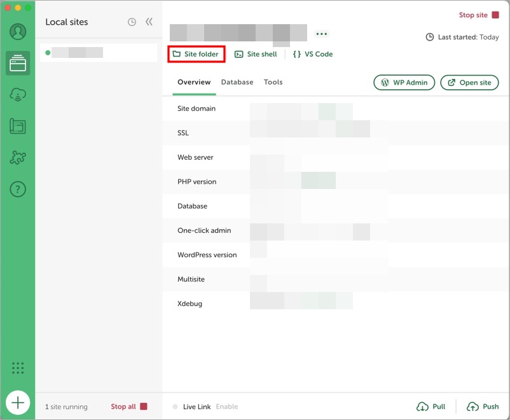This screenshot has height=420, width=510.
Task: Open the account profile icon in sidebar
Action: coord(17,31)
